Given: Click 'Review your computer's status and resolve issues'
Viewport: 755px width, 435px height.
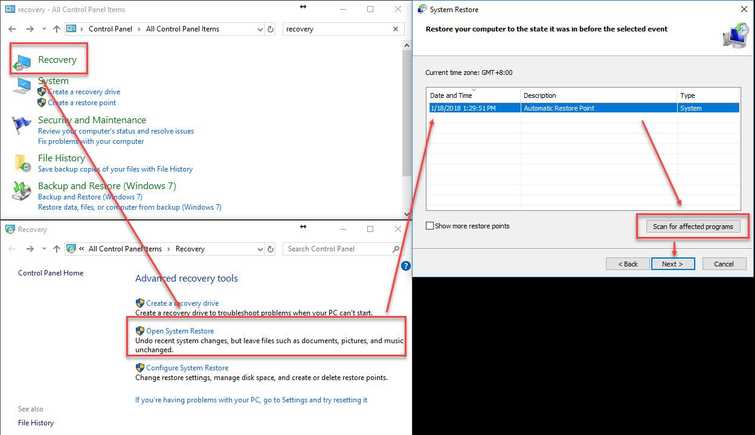Looking at the screenshot, I should tap(116, 131).
